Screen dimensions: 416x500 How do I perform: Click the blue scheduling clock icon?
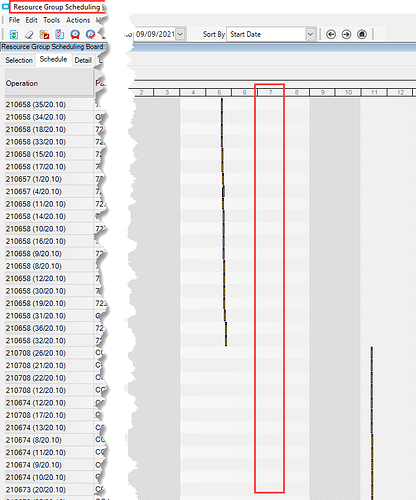tap(75, 34)
